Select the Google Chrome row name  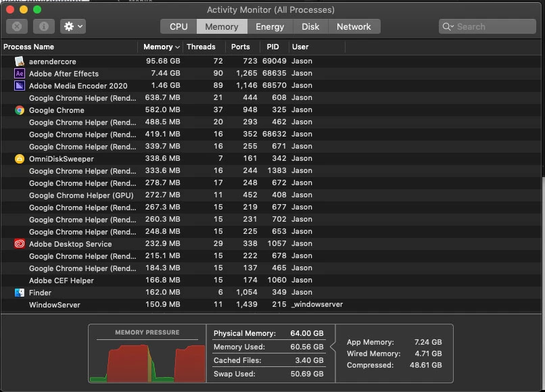click(x=57, y=110)
